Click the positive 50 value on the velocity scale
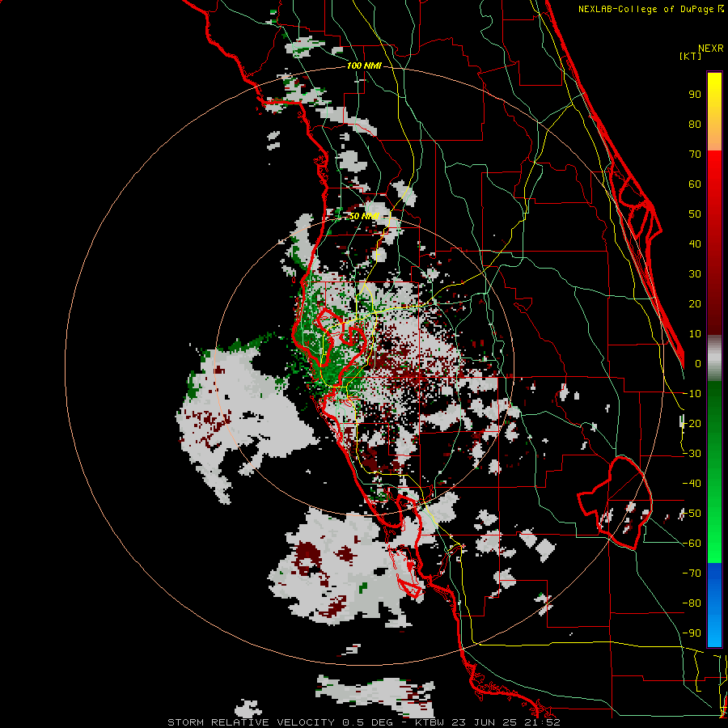The width and height of the screenshot is (728, 728). [x=695, y=214]
